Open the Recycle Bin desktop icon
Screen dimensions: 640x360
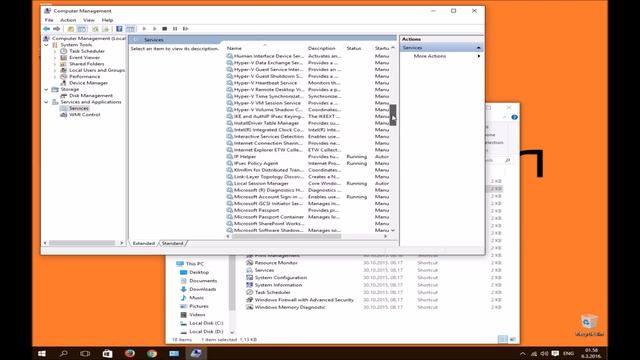point(589,326)
